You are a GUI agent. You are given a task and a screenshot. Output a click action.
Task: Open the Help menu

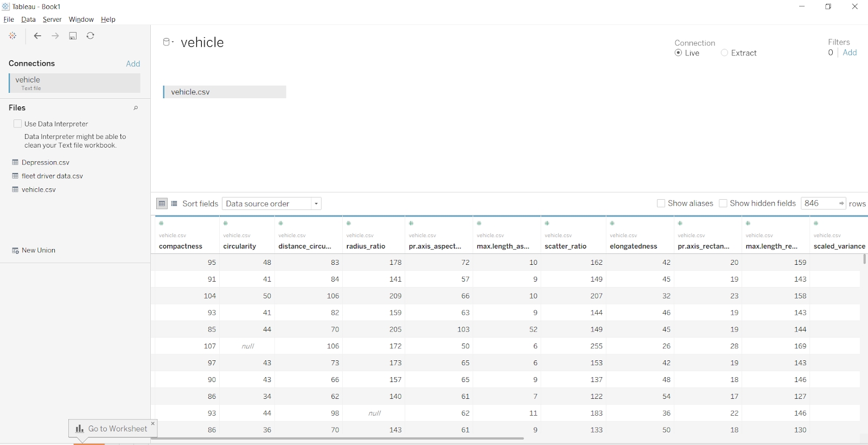(108, 20)
